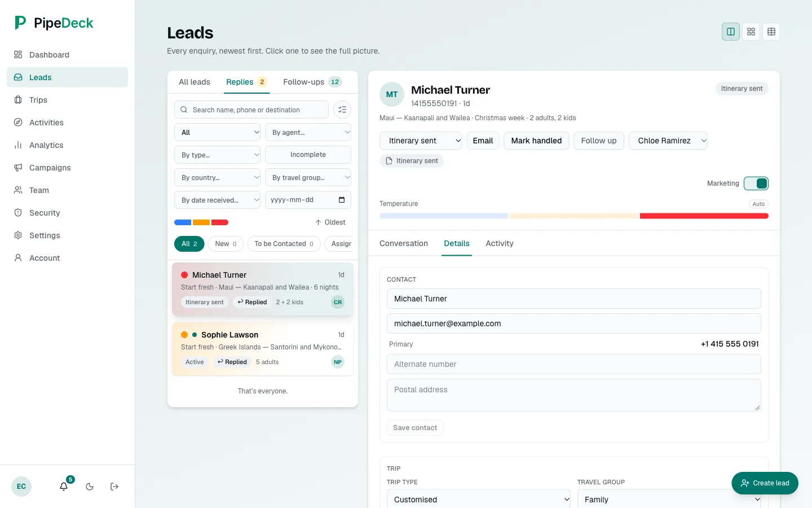Switch to table view
812x508 pixels.
click(x=771, y=32)
